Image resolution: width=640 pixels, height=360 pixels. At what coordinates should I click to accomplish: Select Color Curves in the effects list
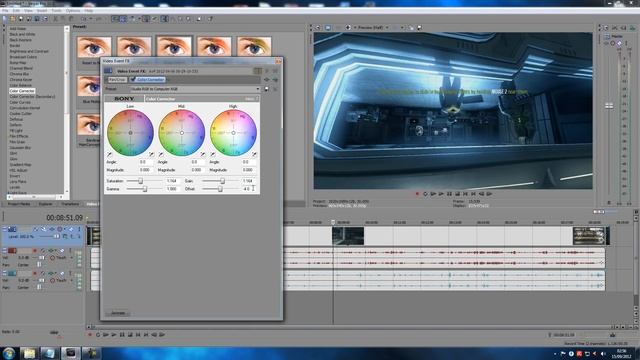[x=20, y=102]
